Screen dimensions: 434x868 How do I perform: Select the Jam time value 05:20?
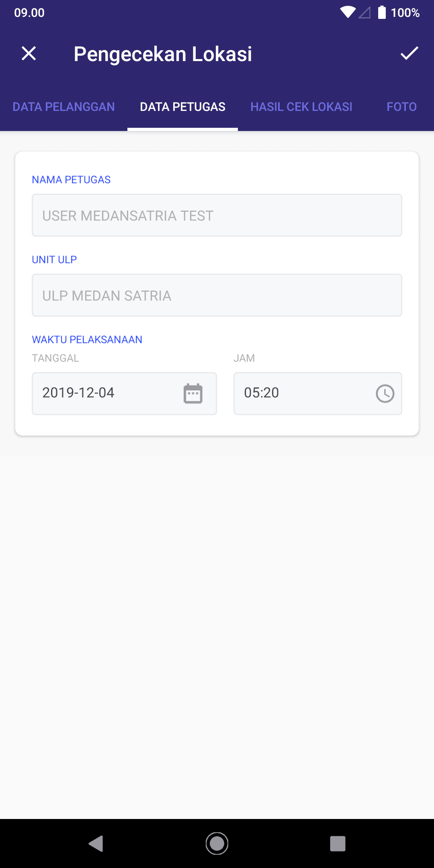pyautogui.click(x=262, y=393)
